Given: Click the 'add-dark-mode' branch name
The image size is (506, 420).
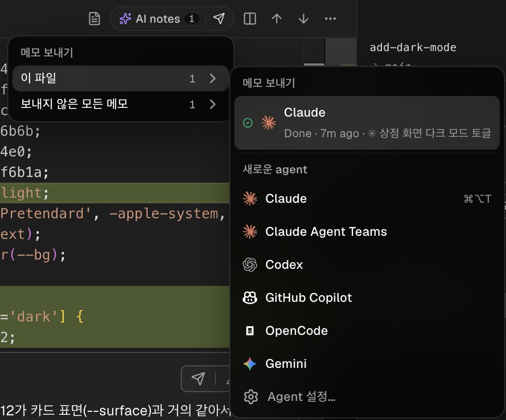Looking at the screenshot, I should click(413, 47).
